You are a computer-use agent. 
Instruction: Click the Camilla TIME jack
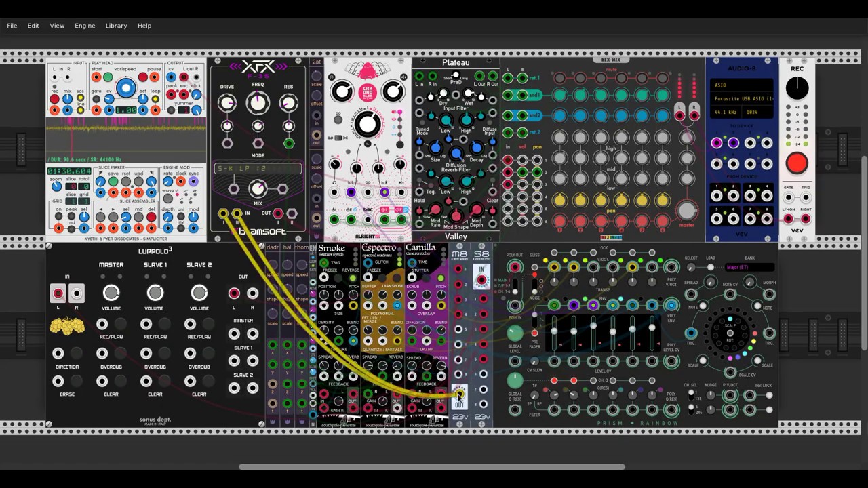pyautogui.click(x=411, y=263)
